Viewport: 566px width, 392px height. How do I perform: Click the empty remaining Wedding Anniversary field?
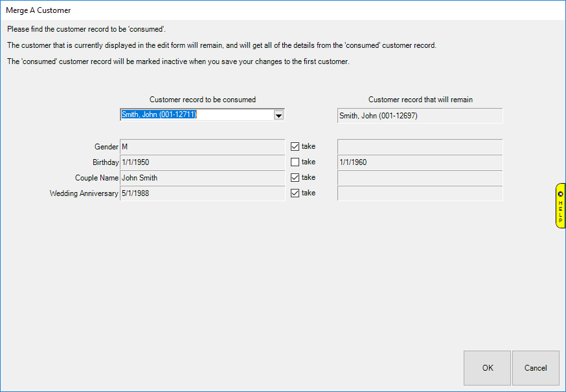420,193
